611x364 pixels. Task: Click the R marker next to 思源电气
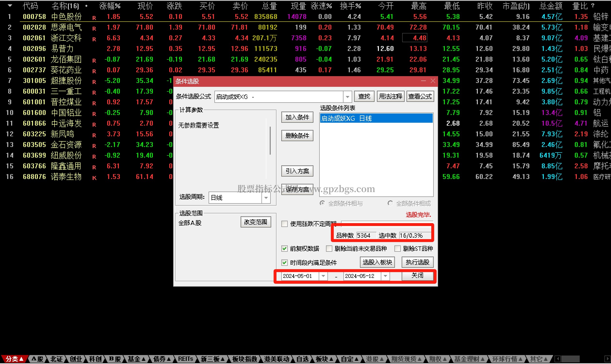94,28
